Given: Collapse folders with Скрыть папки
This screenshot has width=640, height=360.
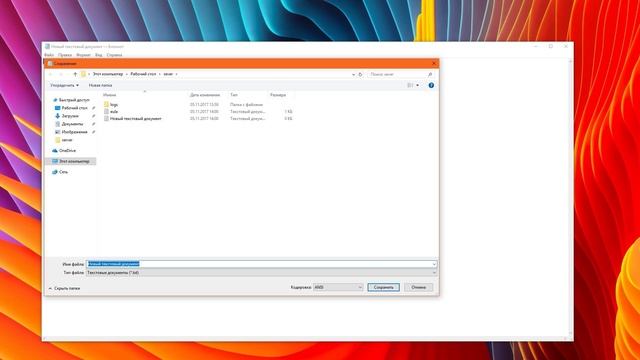Looking at the screenshot, I should pyautogui.click(x=64, y=288).
